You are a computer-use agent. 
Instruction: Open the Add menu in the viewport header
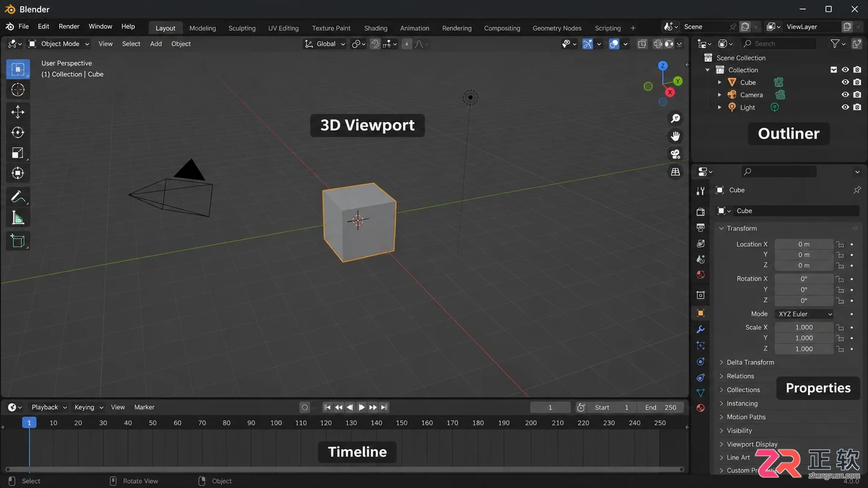156,44
